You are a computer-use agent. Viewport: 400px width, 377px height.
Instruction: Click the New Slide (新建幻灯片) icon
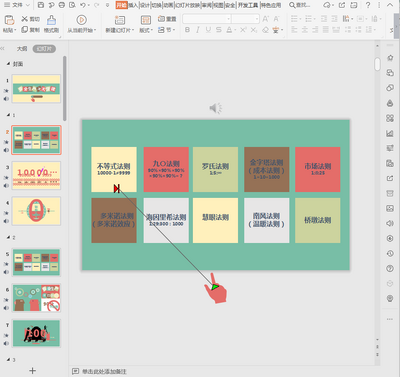[120, 20]
